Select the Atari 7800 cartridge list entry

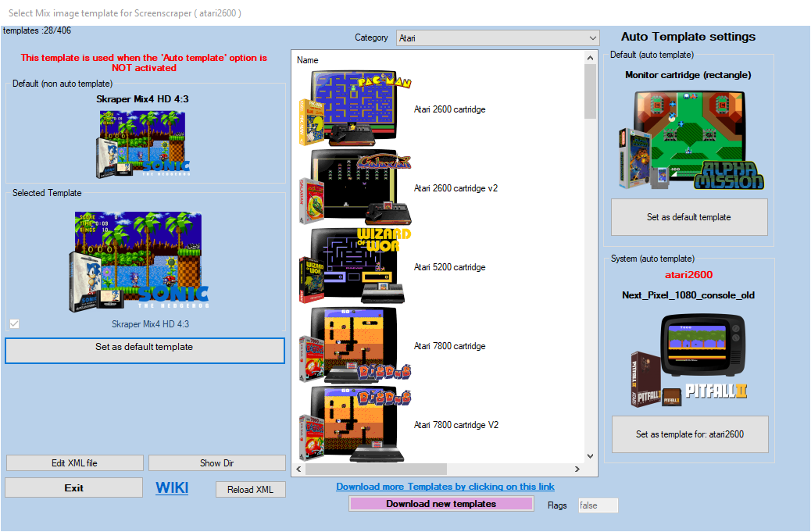click(449, 346)
